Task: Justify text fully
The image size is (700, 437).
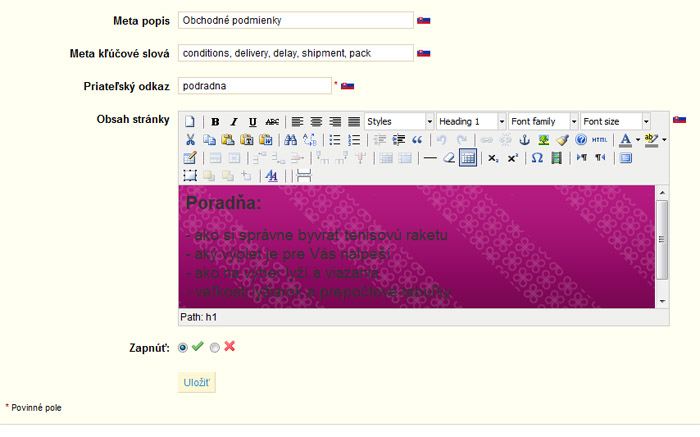Action: (354, 121)
